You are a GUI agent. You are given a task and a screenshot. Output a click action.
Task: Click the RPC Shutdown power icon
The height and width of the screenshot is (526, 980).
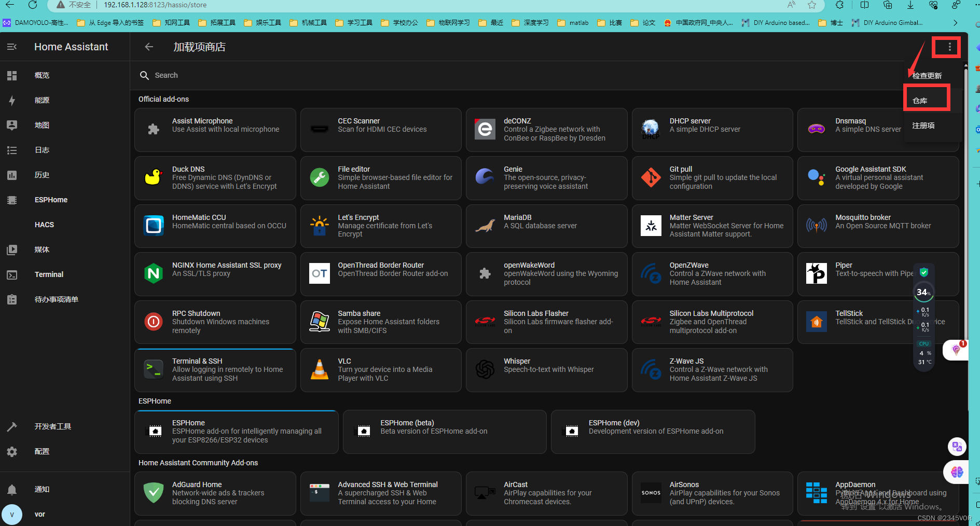click(x=154, y=322)
